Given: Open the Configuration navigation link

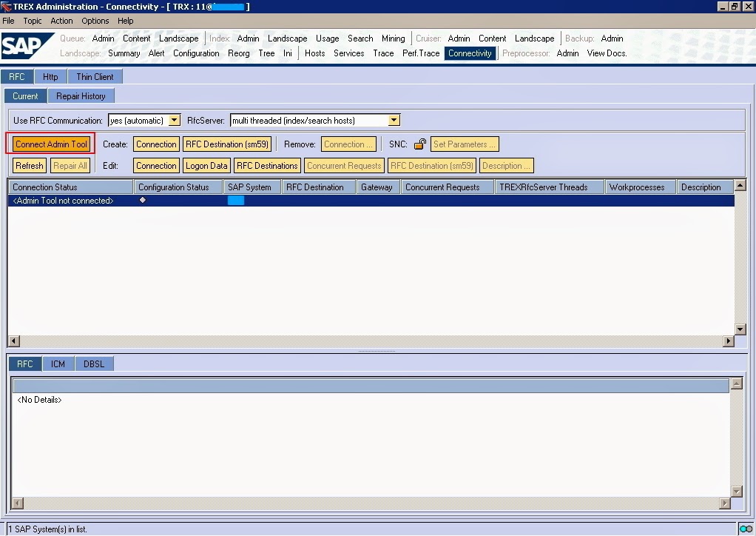Looking at the screenshot, I should click(196, 53).
